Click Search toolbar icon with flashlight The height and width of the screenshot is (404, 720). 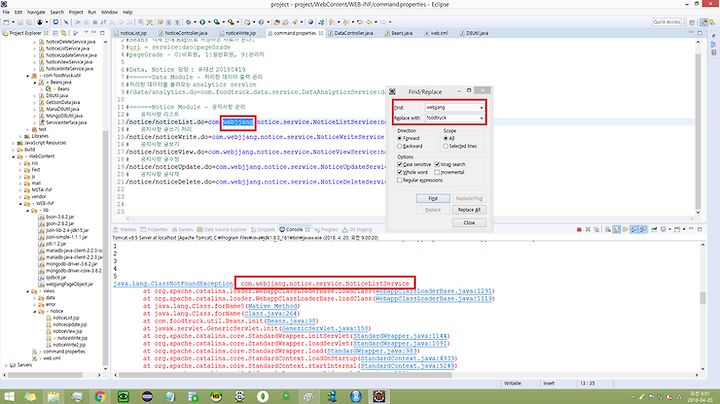tap(295, 22)
